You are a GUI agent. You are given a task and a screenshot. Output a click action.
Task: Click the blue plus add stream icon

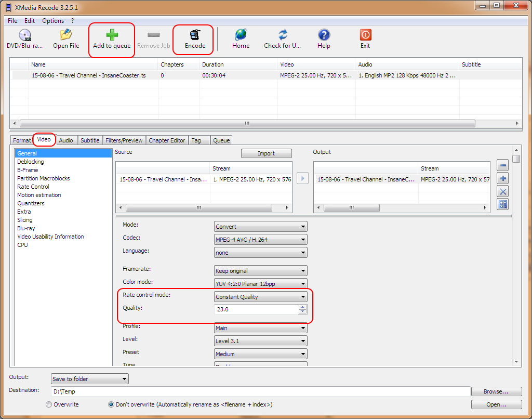point(502,178)
